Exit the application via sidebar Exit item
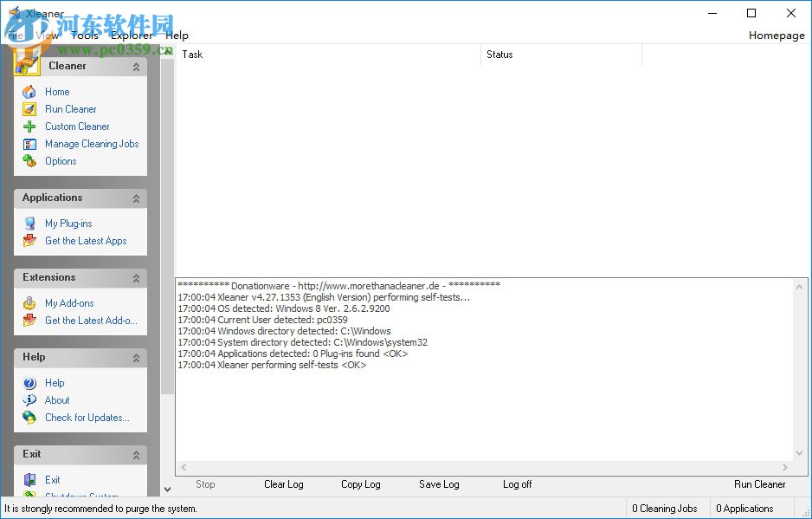This screenshot has width=812, height=519. 52,479
